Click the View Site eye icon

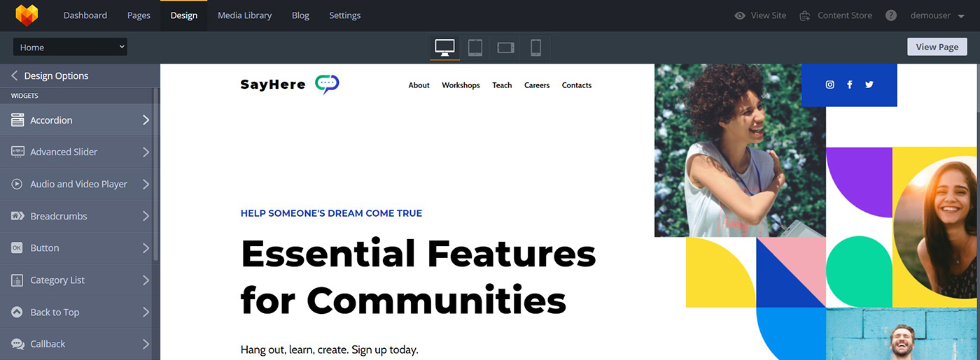(740, 15)
